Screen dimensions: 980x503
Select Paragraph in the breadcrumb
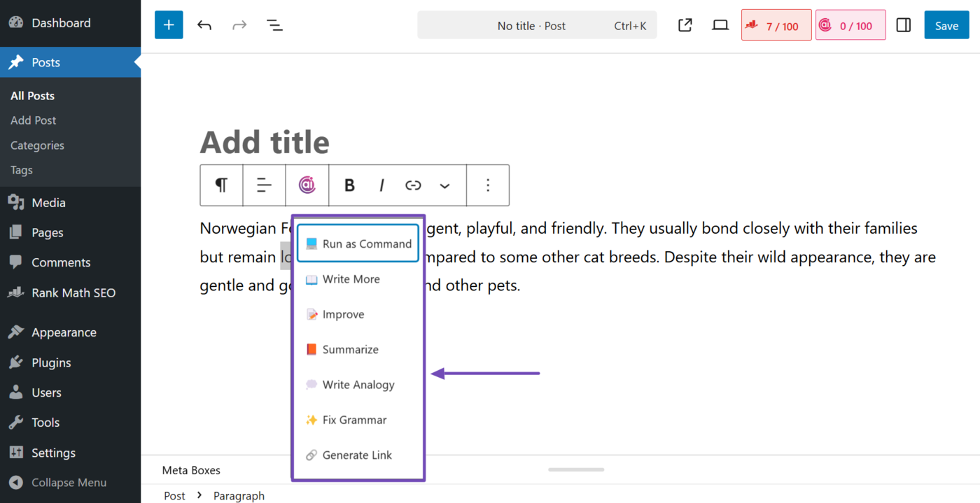coord(239,495)
